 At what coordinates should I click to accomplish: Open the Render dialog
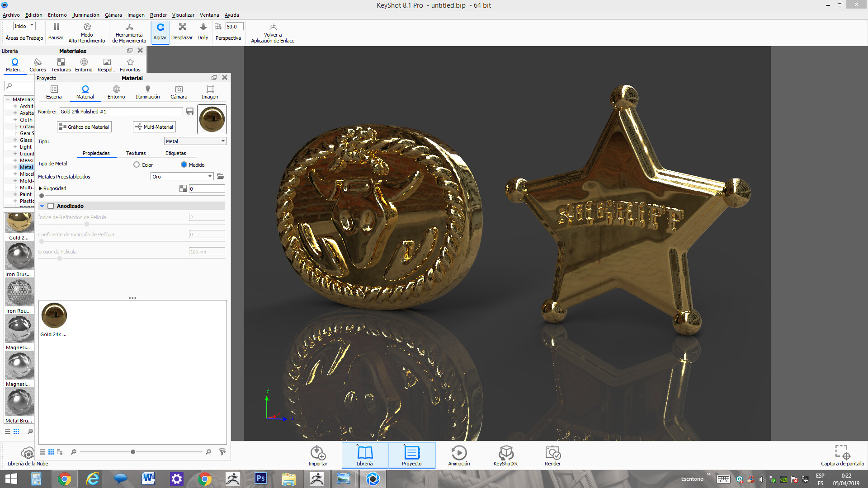[552, 455]
